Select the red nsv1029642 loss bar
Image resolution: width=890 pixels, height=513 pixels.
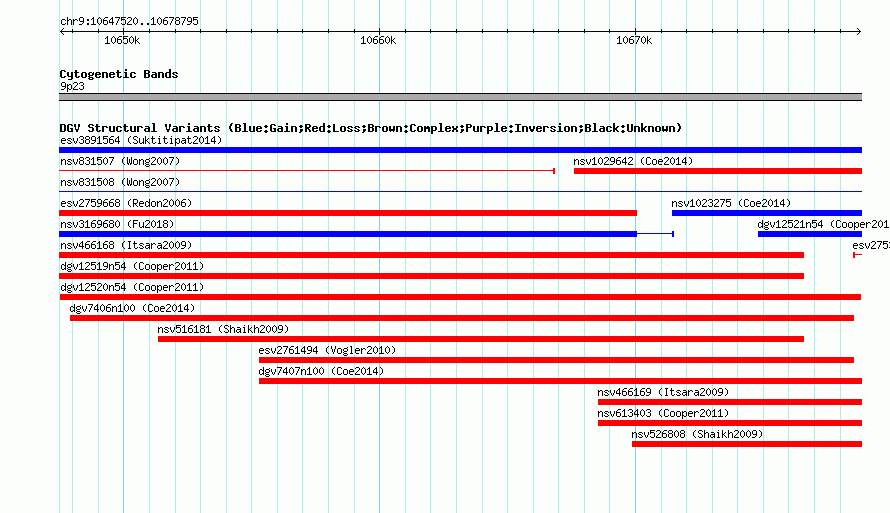718,171
